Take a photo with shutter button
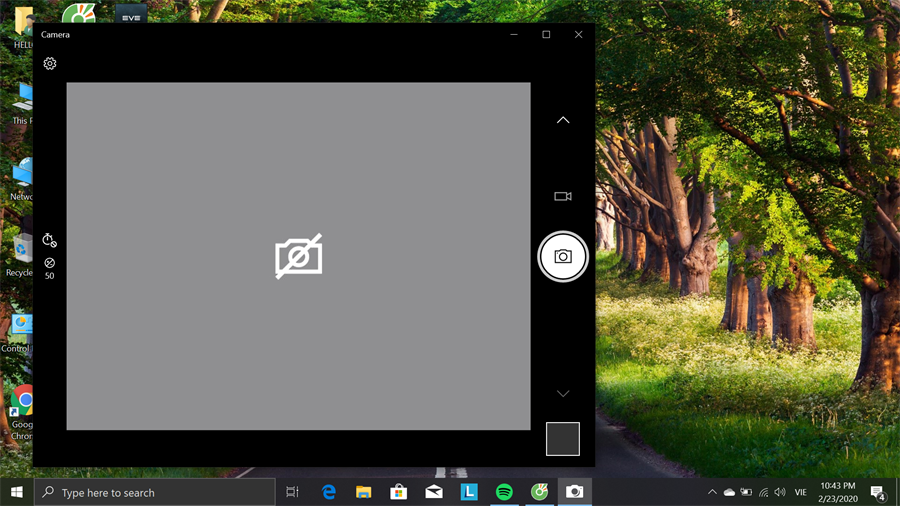 click(x=563, y=257)
